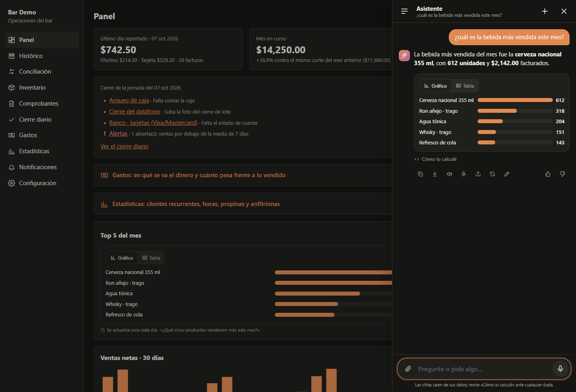
Task: Open the Estadísticas summary card
Action: click(x=243, y=204)
